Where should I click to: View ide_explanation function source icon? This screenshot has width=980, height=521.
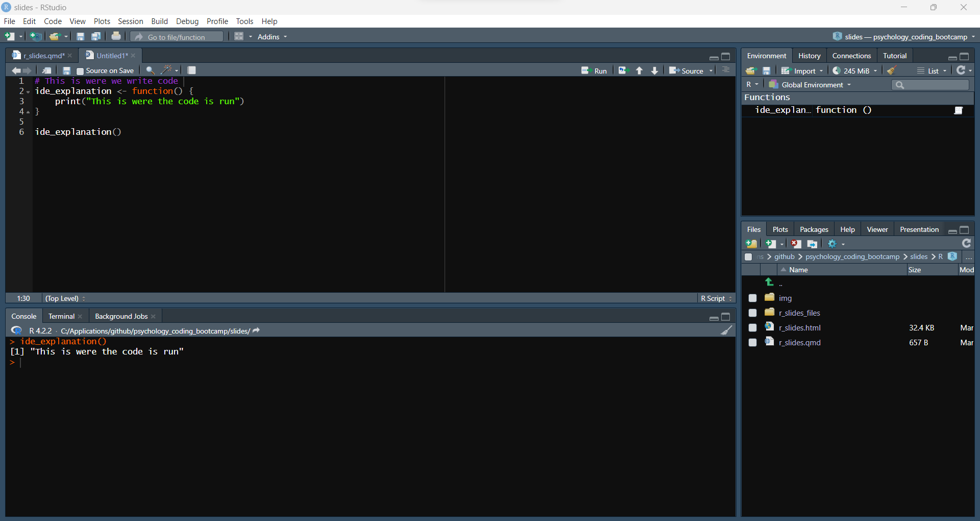(959, 110)
